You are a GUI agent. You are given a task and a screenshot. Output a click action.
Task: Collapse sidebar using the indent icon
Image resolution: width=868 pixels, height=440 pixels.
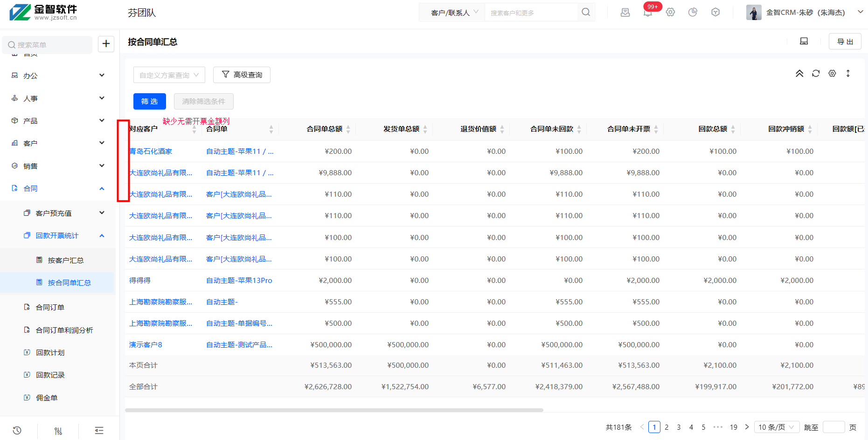pyautogui.click(x=99, y=430)
